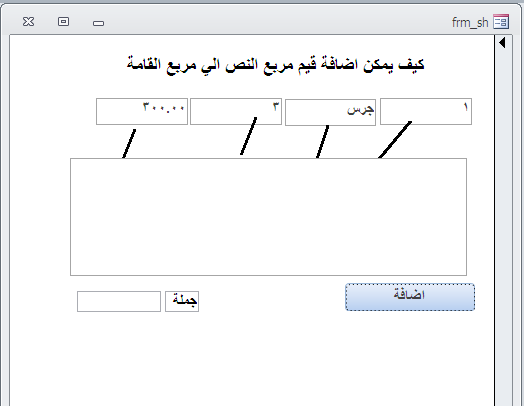Select the text box containing جرس
This screenshot has height=406, width=524.
331,112
